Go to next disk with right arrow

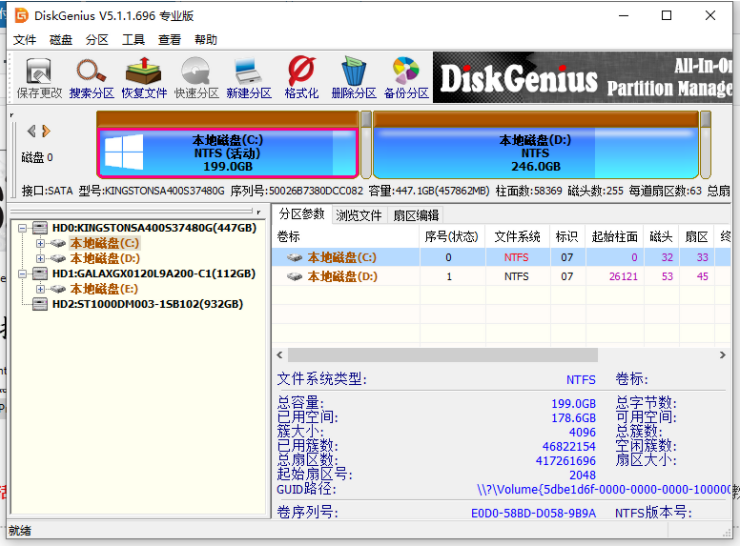[x=46, y=131]
